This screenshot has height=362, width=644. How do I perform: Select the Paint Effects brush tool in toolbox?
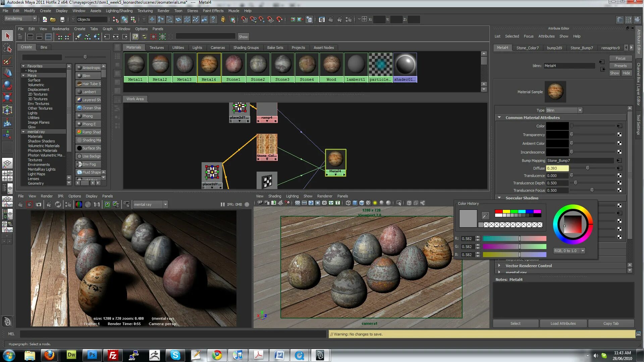coord(7,61)
